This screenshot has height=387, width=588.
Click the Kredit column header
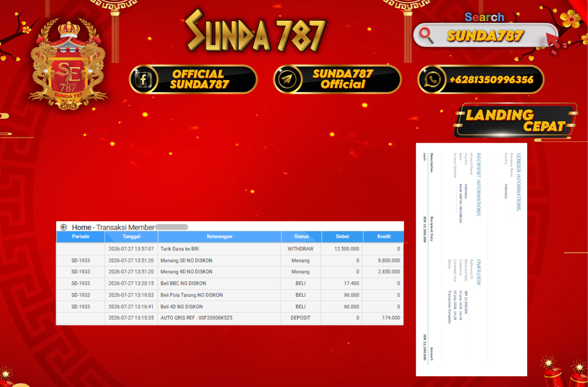(x=384, y=236)
